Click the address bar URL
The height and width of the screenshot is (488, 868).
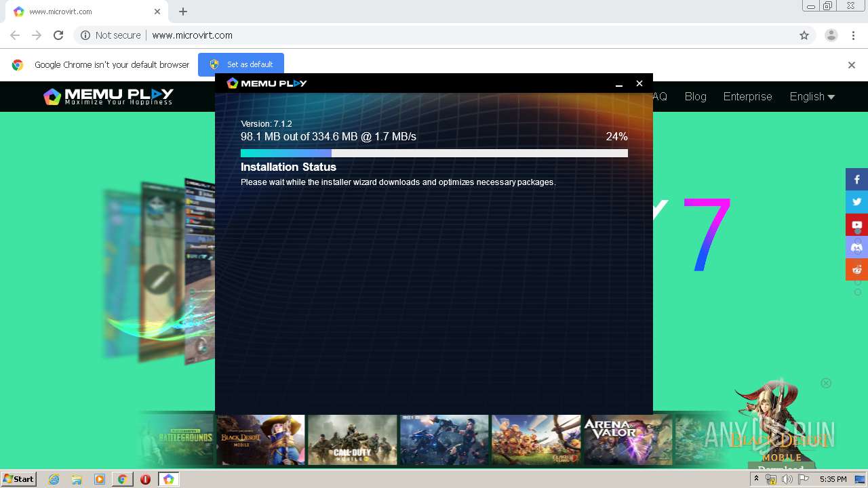192,35
